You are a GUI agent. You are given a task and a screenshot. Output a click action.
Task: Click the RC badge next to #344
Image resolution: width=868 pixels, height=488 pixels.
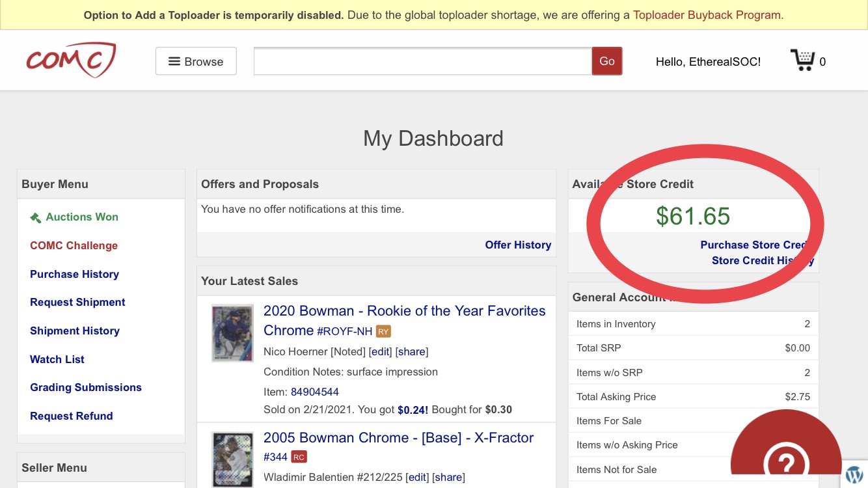pos(299,457)
